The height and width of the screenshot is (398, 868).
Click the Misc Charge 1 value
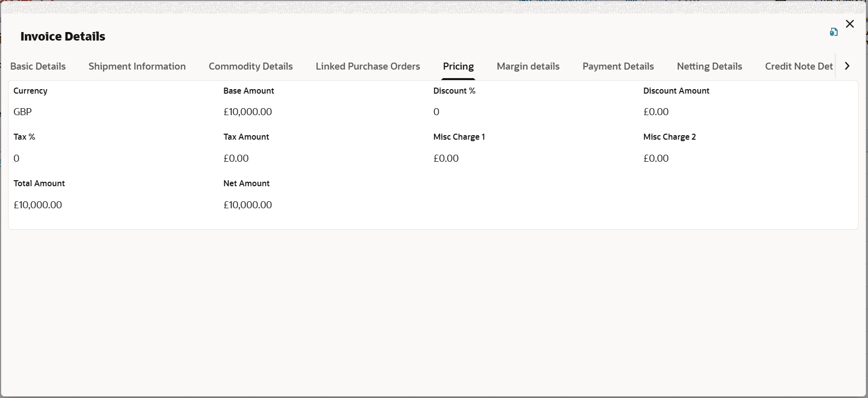(446, 158)
